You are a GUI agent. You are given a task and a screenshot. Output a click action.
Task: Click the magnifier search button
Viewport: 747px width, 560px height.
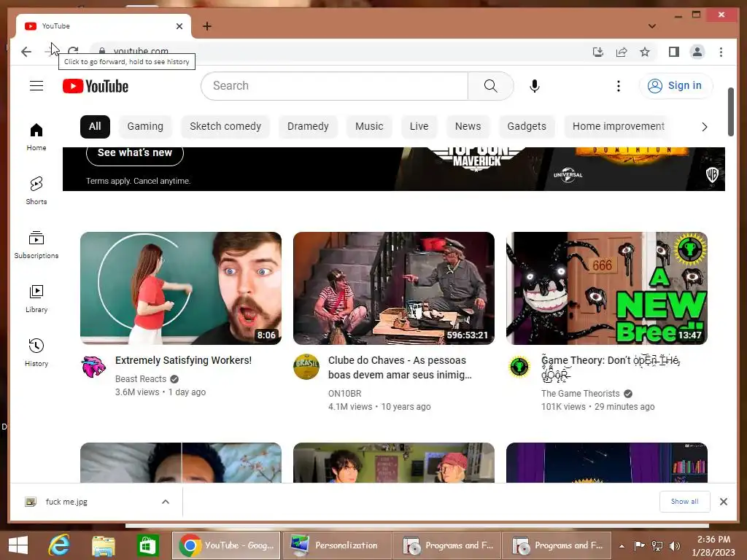pyautogui.click(x=491, y=86)
